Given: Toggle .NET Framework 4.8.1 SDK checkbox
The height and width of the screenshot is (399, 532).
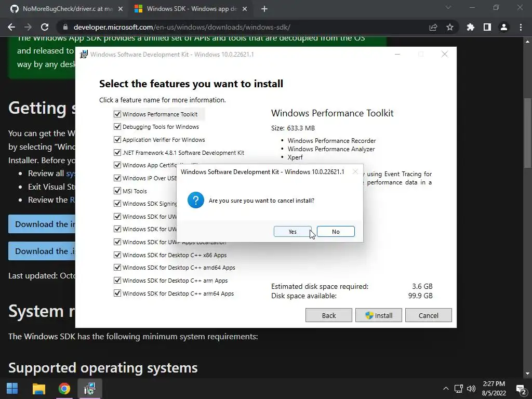Looking at the screenshot, I should tap(117, 152).
